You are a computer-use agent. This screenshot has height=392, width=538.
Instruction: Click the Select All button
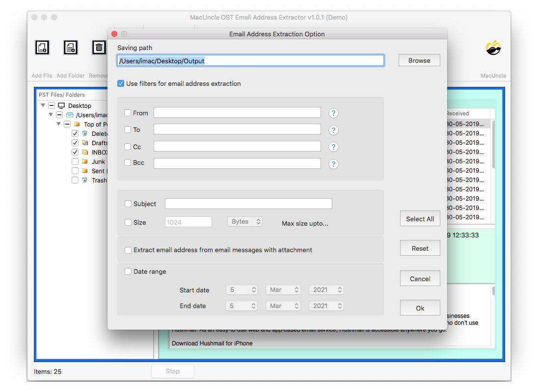pyautogui.click(x=420, y=219)
